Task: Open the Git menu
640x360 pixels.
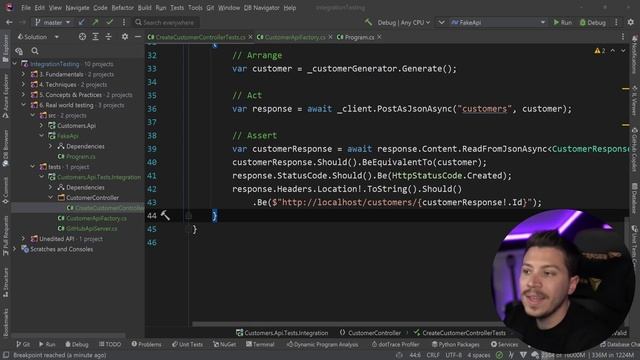Action: coord(210,8)
